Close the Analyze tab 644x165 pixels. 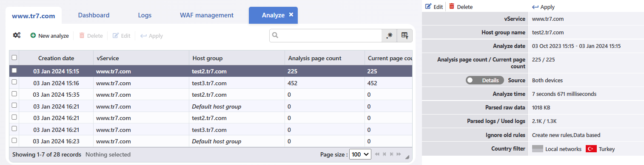coord(291,14)
